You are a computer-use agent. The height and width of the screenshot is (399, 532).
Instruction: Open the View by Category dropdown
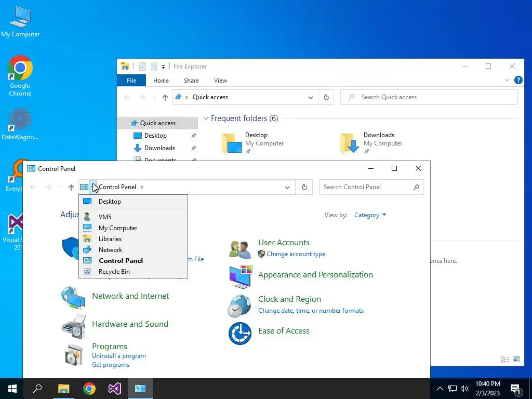click(370, 215)
